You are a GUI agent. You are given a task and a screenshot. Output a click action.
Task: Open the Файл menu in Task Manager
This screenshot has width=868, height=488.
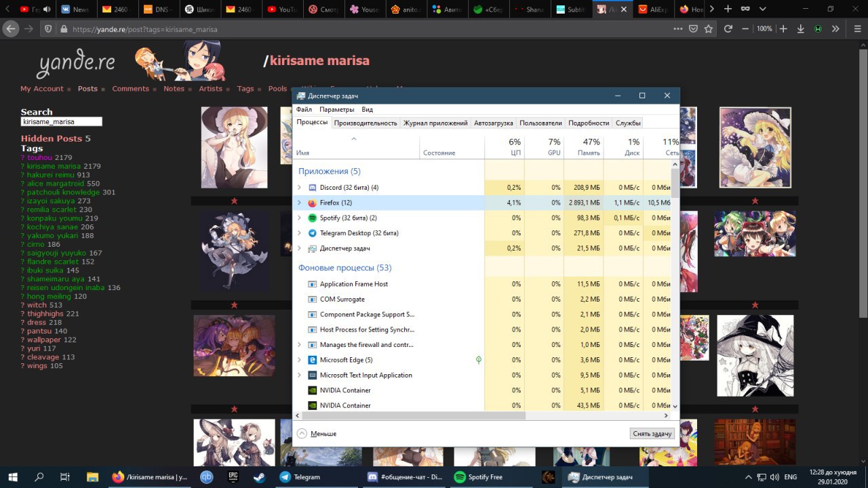304,109
